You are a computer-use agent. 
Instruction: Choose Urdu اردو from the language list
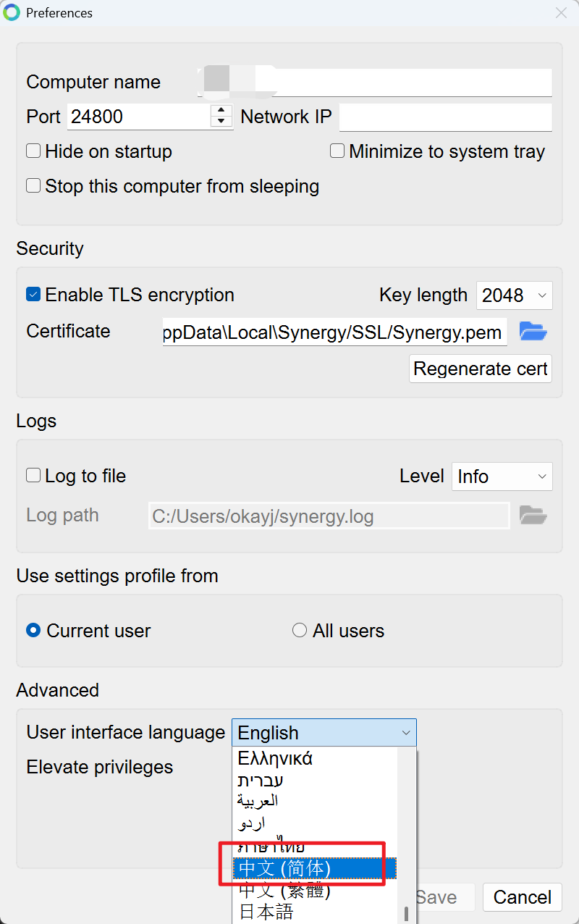point(316,823)
